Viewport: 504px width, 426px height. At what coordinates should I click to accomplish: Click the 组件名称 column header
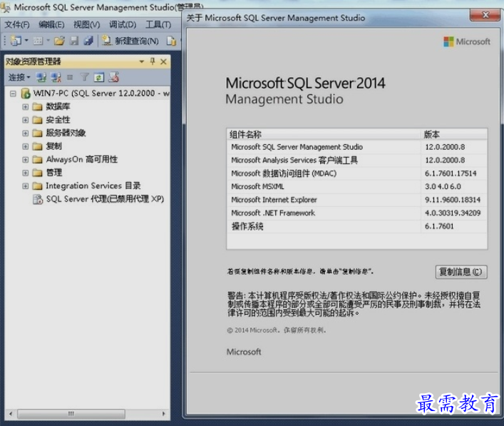[x=324, y=134]
